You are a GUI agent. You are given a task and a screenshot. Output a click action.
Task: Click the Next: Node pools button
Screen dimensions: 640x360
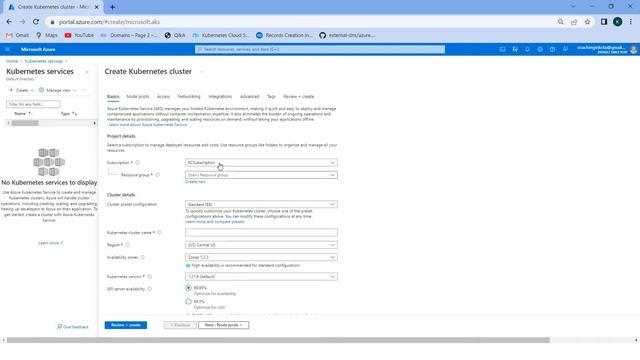pos(223,325)
